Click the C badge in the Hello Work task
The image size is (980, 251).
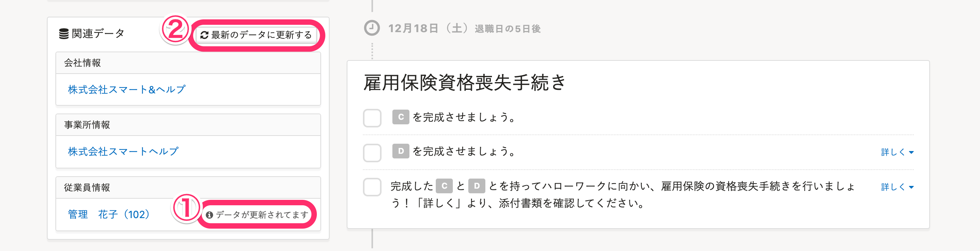tap(444, 186)
